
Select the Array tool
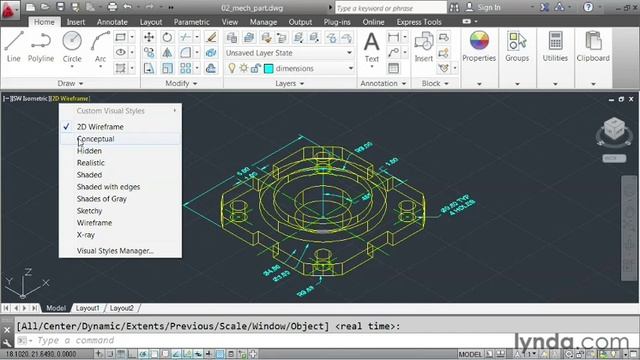(185, 68)
